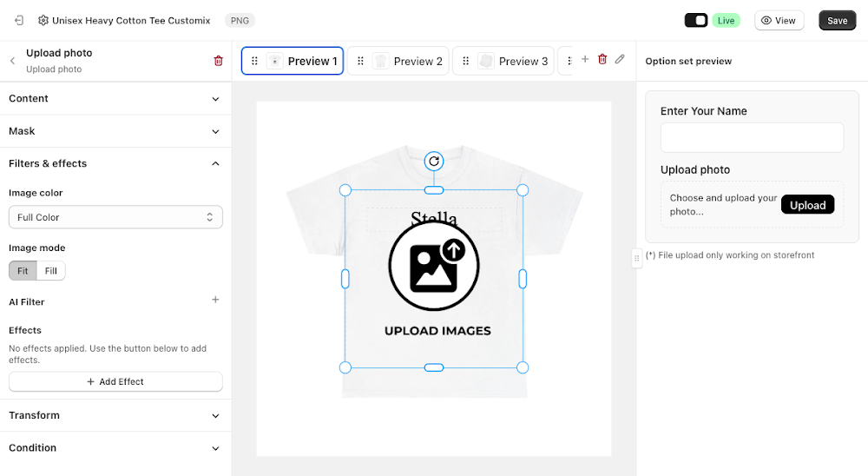Screen dimensions: 868x476
Task: Click the Enter Your Name input field
Action: tap(752, 137)
